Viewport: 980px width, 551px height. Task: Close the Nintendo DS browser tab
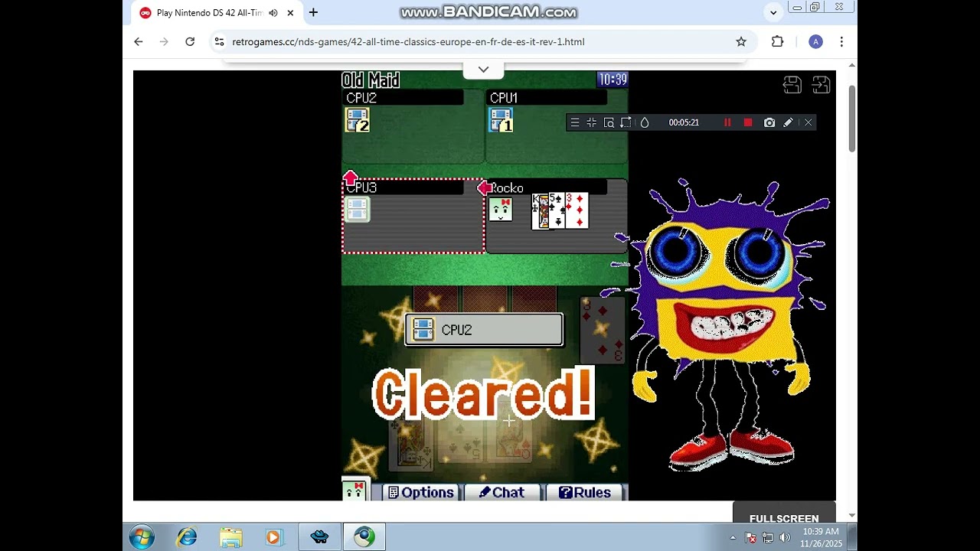pos(290,13)
